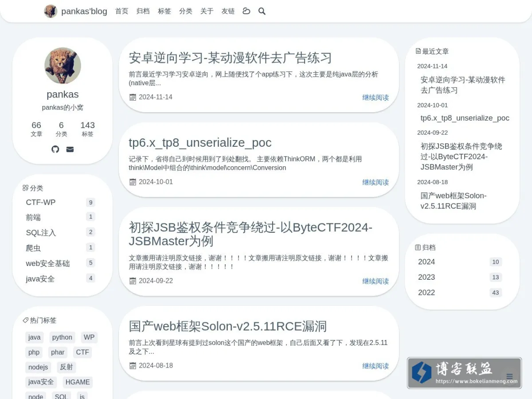Click calendar icon next to 2024-08-18
Screen dimensions: 532x399
(x=133, y=365)
